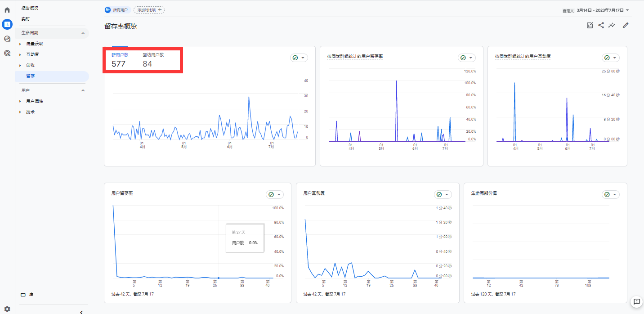Open the 库 library folder
Image resolution: width=644 pixels, height=314 pixels.
click(27, 294)
